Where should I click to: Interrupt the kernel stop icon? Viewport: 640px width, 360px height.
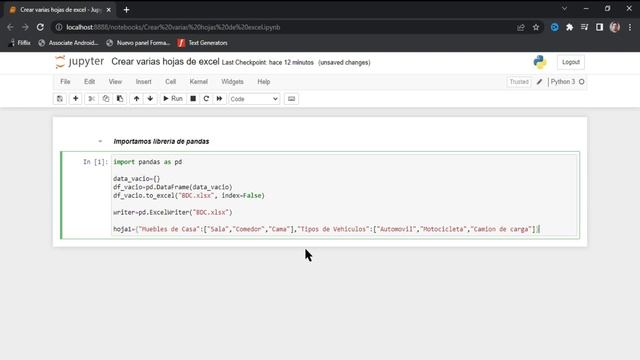(193, 99)
